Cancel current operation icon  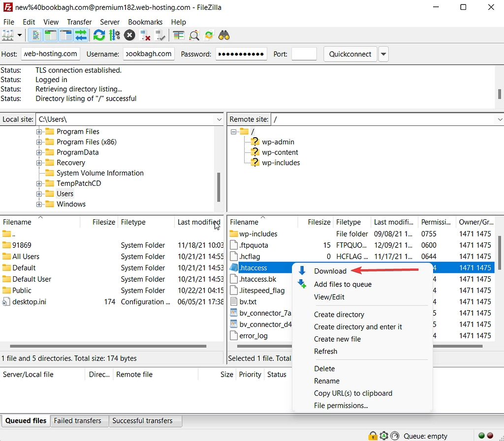129,35
